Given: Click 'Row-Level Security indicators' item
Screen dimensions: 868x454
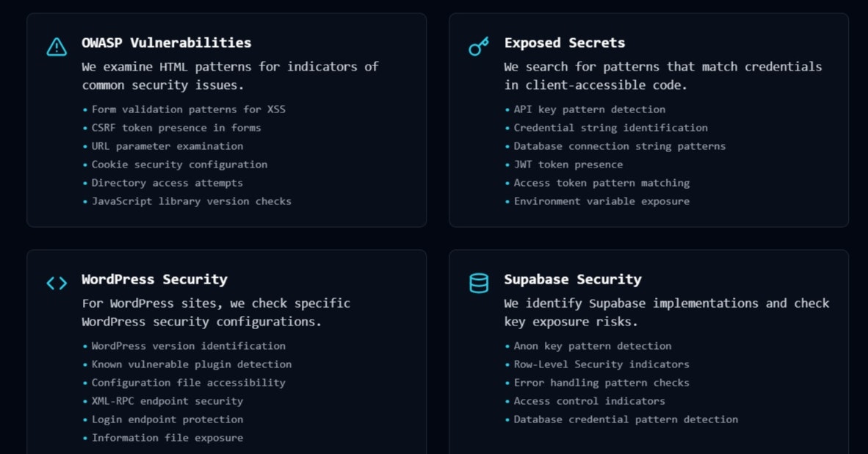Looking at the screenshot, I should click(601, 364).
